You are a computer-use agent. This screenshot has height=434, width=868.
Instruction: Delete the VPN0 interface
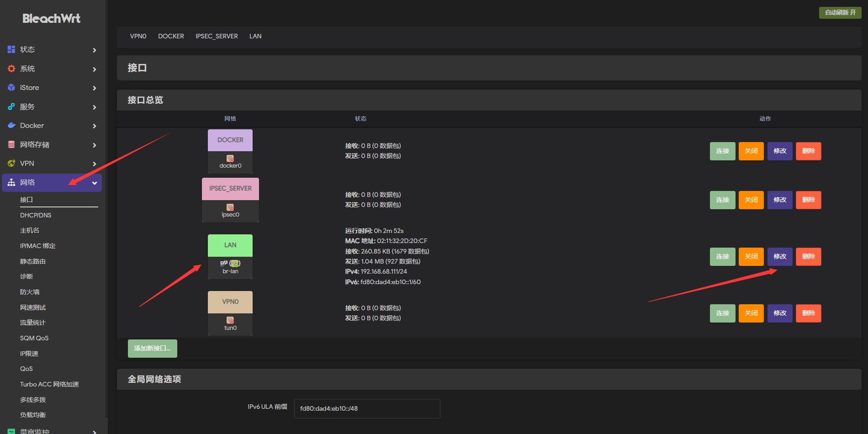pyautogui.click(x=808, y=313)
